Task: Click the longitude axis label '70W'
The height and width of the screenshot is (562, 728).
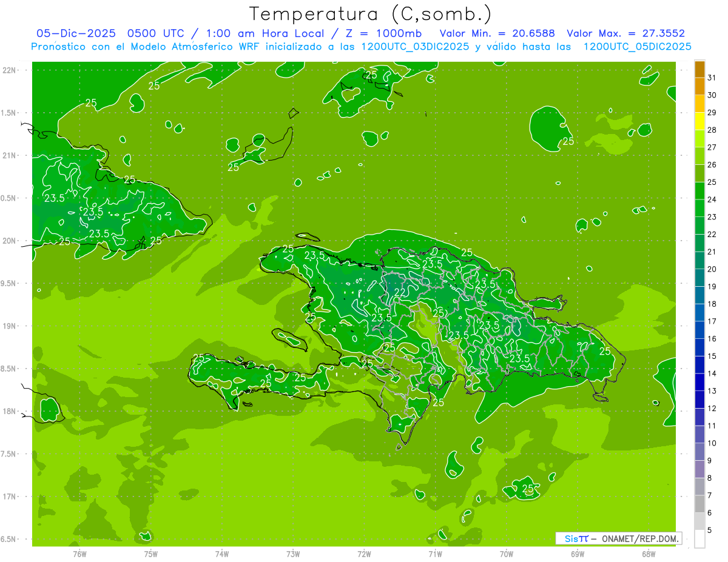Action: pos(506,554)
